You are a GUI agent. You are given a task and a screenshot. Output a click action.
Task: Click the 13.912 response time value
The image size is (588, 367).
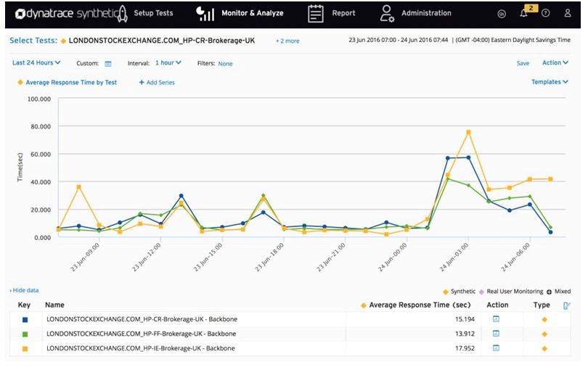[465, 334]
